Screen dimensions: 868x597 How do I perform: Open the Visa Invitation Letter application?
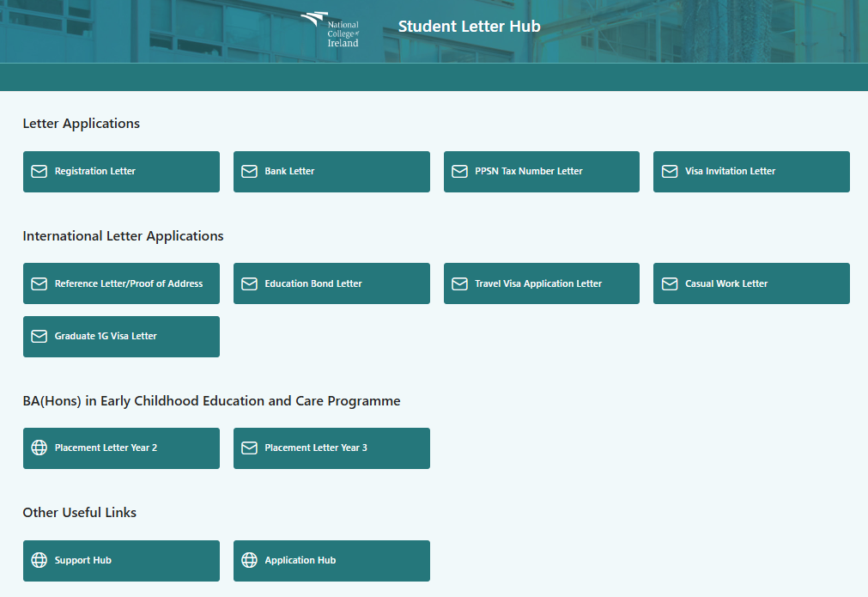pyautogui.click(x=750, y=172)
